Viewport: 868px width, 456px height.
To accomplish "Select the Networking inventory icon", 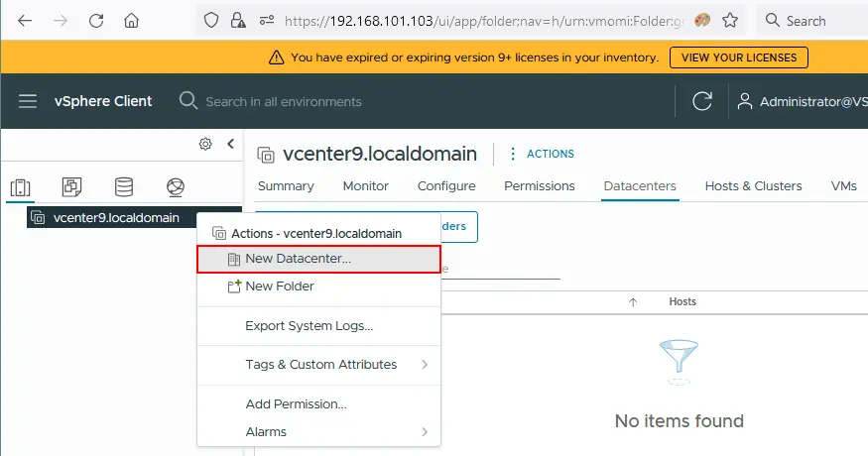I will [176, 187].
